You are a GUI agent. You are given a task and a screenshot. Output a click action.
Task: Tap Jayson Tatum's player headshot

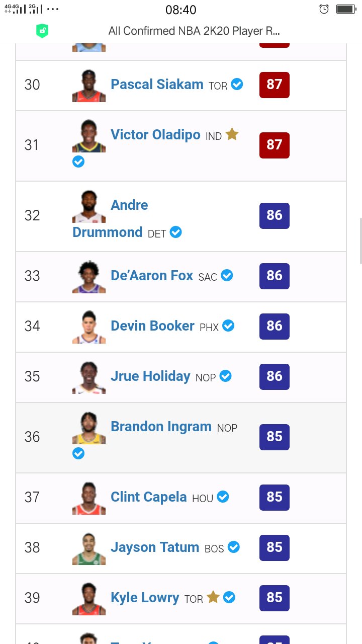[x=89, y=548]
